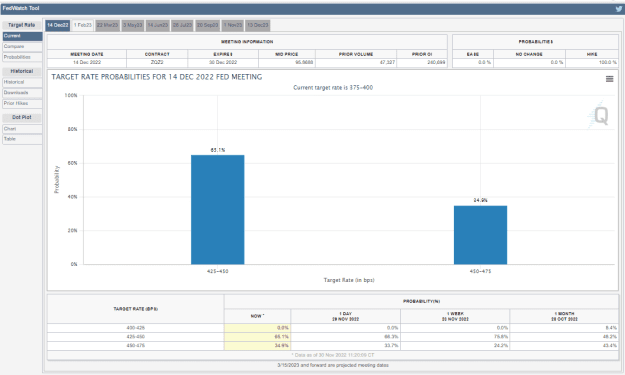Open the chart hamburger context menu
This screenshot has width=625, height=375.
pos(609,79)
